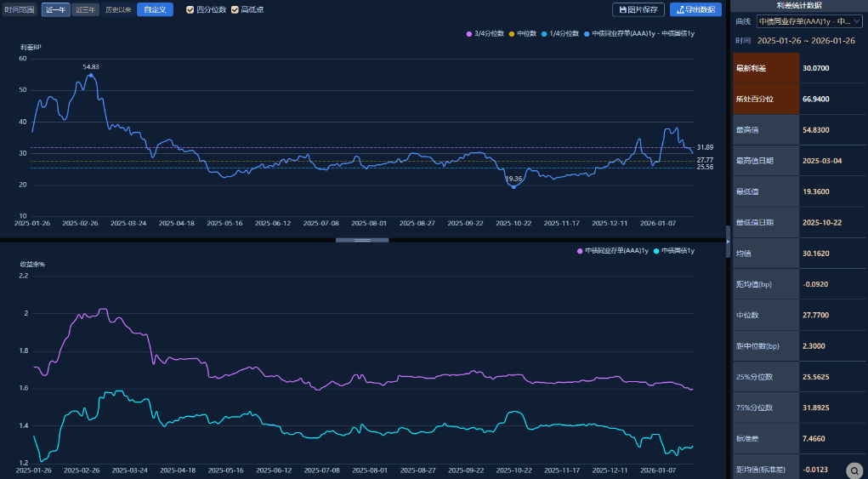Image resolution: width=868 pixels, height=479 pixels.
Task: Click the 导出数据 export data button
Action: point(695,9)
